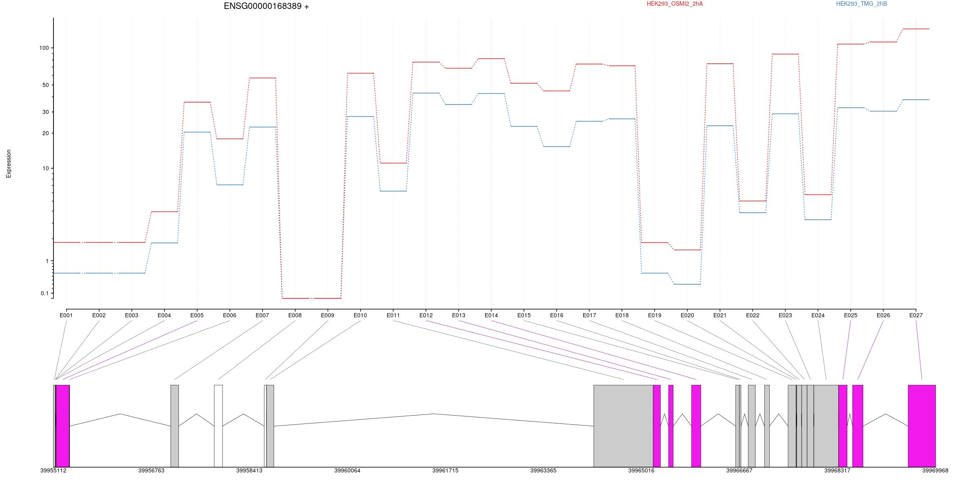Select the magenta exon block at far right end

click(x=922, y=426)
